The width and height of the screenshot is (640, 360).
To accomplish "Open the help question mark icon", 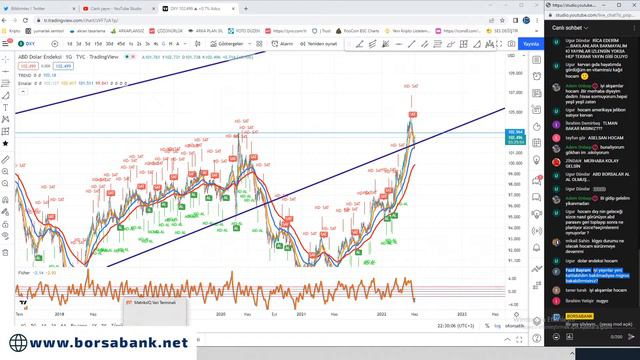I will point(537,338).
